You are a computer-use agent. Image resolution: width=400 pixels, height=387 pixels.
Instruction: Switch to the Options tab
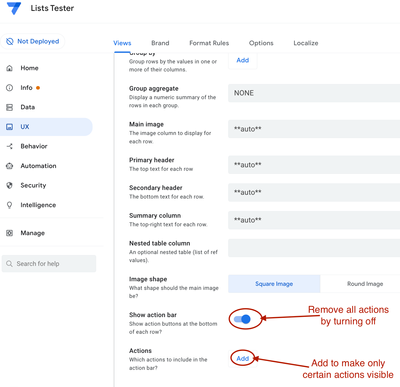coord(261,43)
